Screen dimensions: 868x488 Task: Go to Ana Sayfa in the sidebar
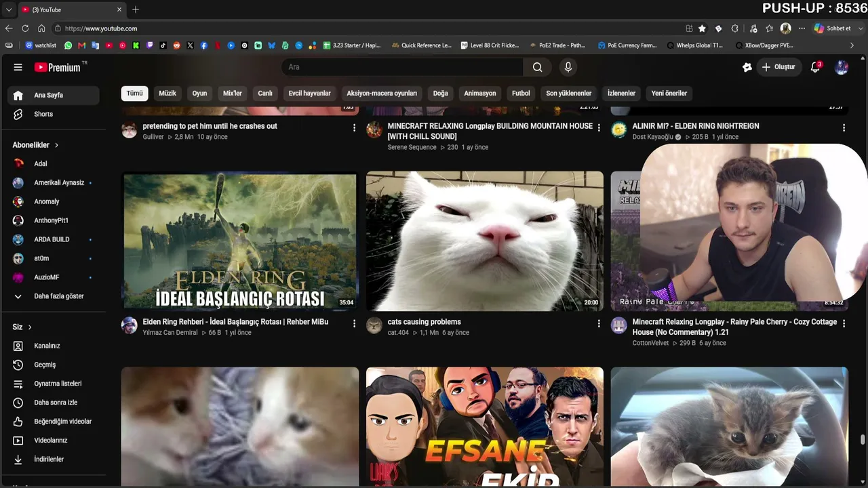pyautogui.click(x=54, y=95)
